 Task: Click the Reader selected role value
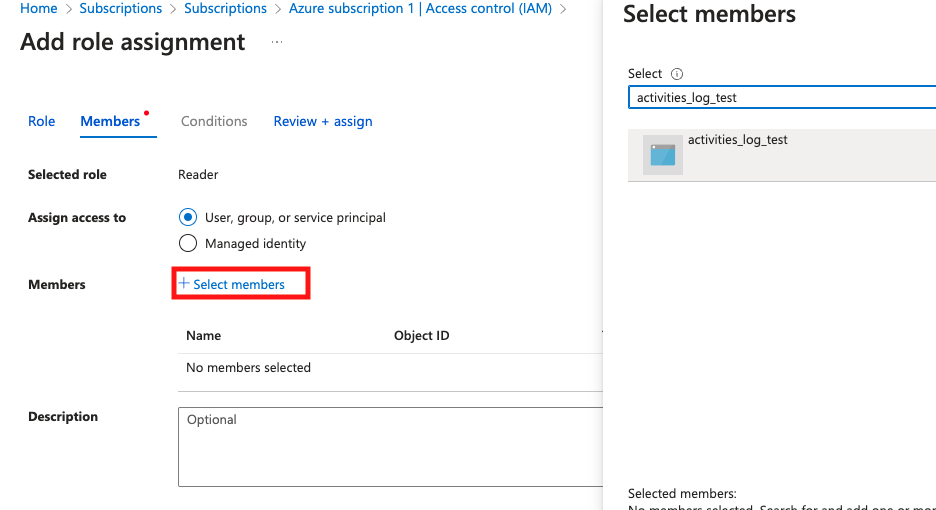click(x=198, y=174)
